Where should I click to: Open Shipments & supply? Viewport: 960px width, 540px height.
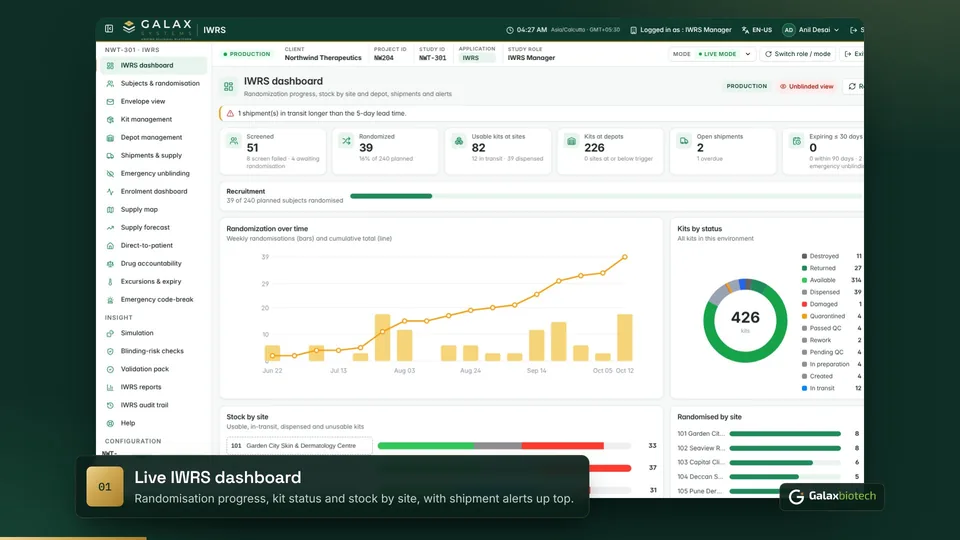(x=154, y=156)
